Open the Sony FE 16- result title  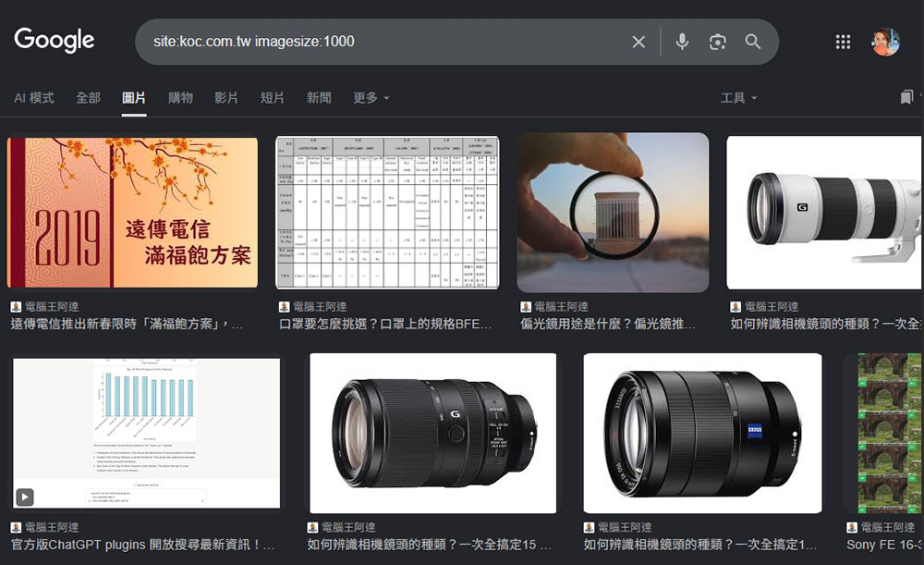(884, 545)
